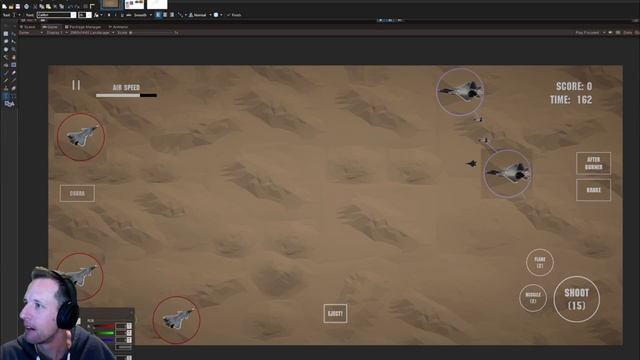The image size is (640, 360).
Task: Click the Paste icon in top toolbar
Action: (48, 7)
